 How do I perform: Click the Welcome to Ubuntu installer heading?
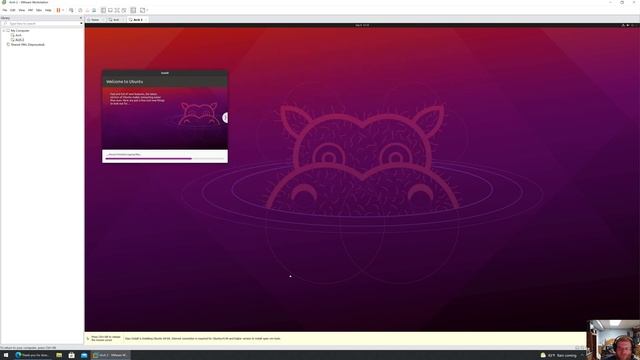124,82
